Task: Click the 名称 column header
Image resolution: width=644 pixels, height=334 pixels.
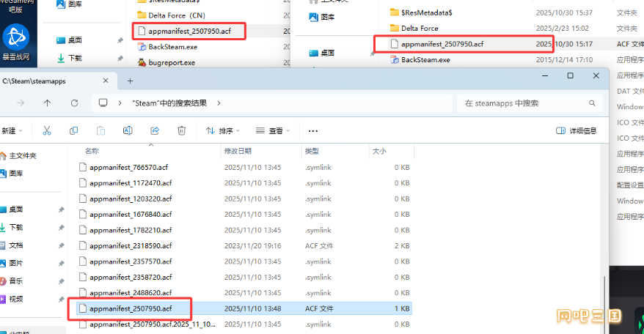Action: pos(92,151)
